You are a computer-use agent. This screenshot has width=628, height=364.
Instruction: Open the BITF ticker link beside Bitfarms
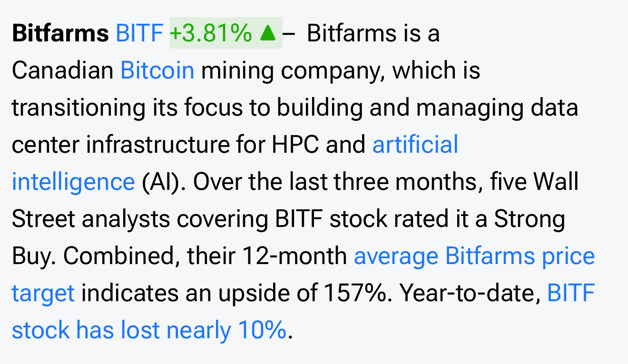coord(139,33)
